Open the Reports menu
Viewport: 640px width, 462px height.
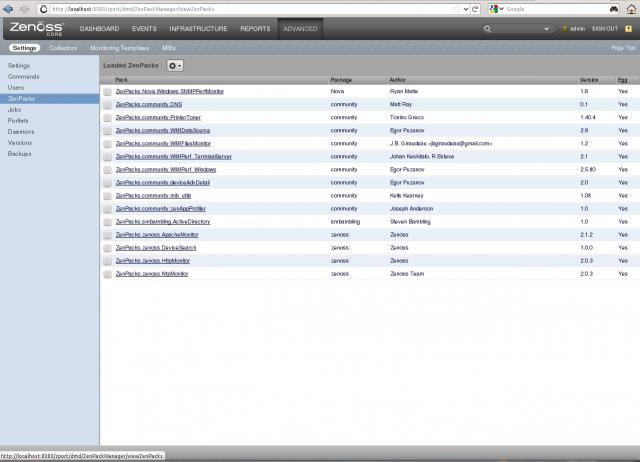[255, 29]
